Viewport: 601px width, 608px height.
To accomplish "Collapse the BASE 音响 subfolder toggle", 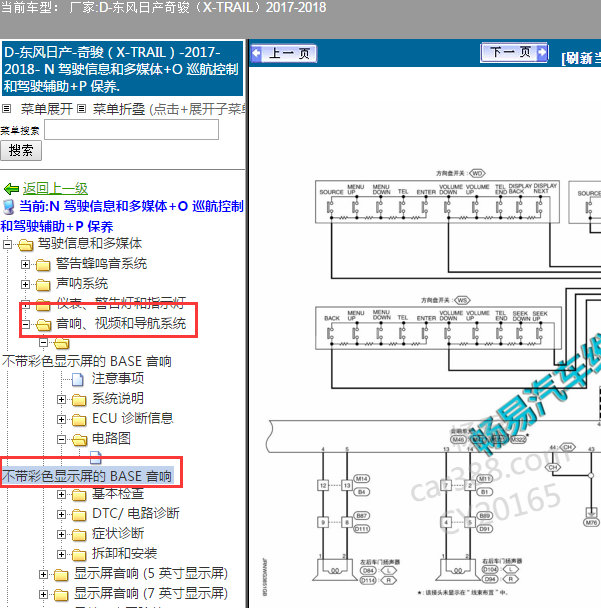I will click(43, 342).
